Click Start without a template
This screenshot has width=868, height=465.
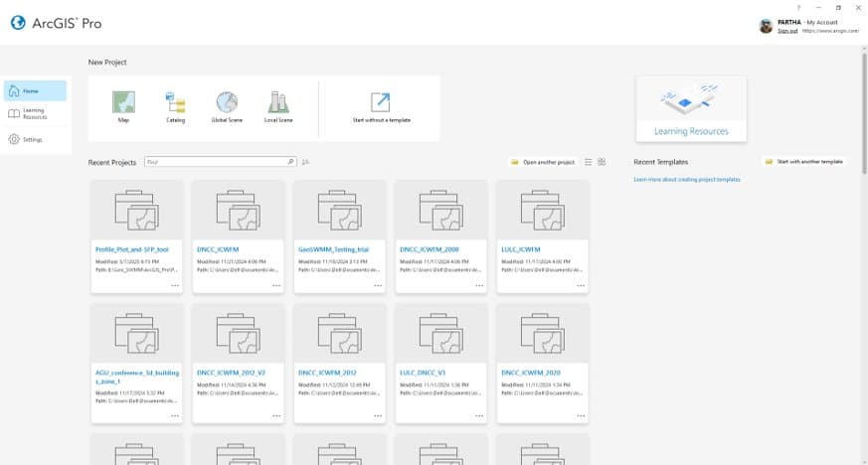[382, 107]
